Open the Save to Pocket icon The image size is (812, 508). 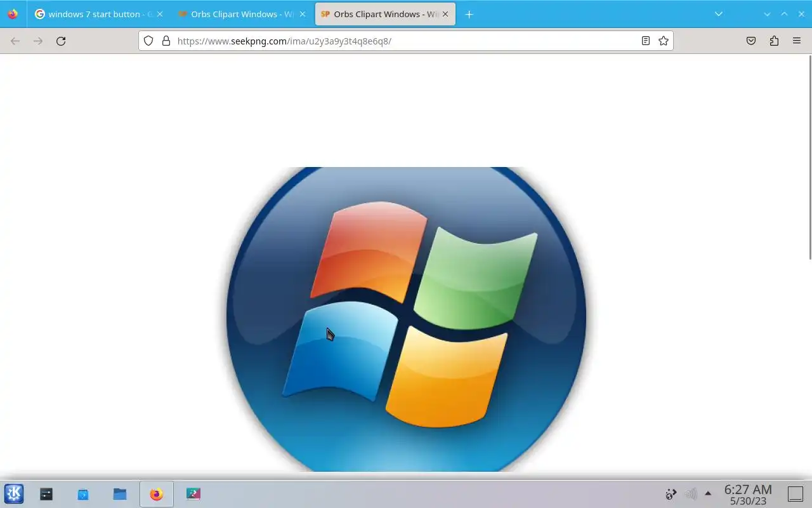[751, 41]
